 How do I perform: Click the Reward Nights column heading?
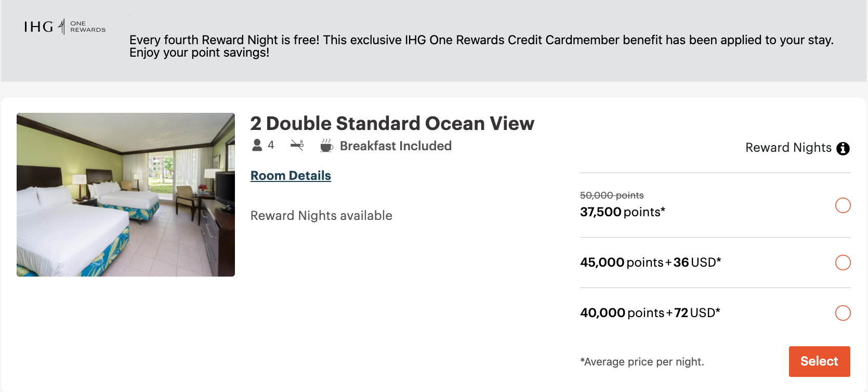(x=788, y=148)
